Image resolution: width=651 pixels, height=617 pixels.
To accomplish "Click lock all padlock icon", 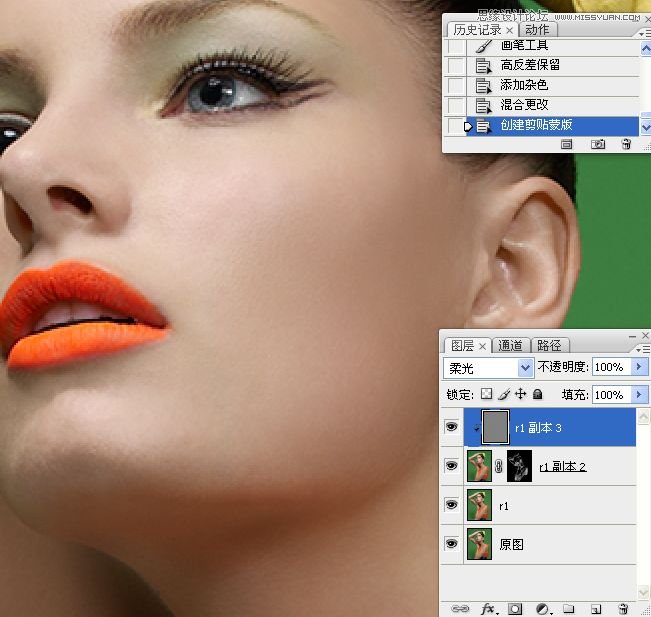I will [x=537, y=394].
